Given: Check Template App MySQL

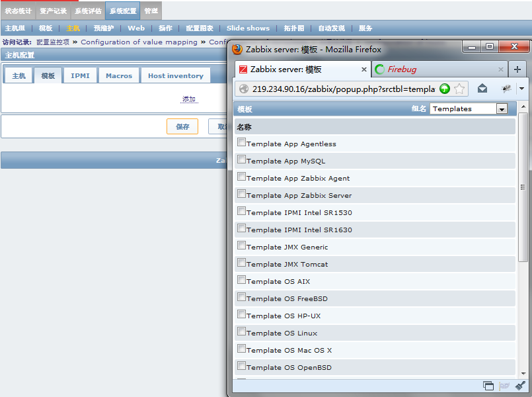Looking at the screenshot, I should pyautogui.click(x=241, y=159).
